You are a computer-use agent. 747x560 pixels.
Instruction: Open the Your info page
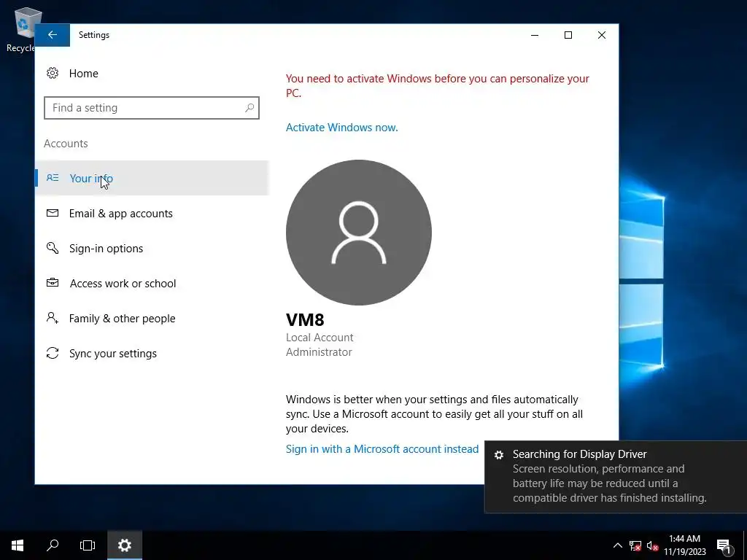(152, 178)
